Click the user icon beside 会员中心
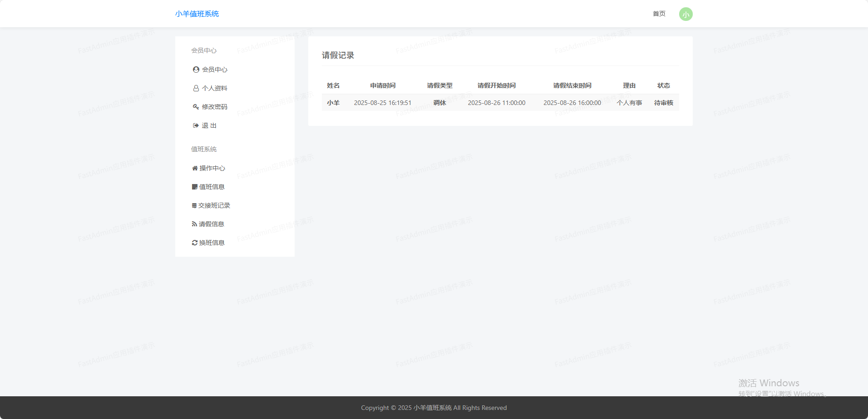 [x=196, y=70]
